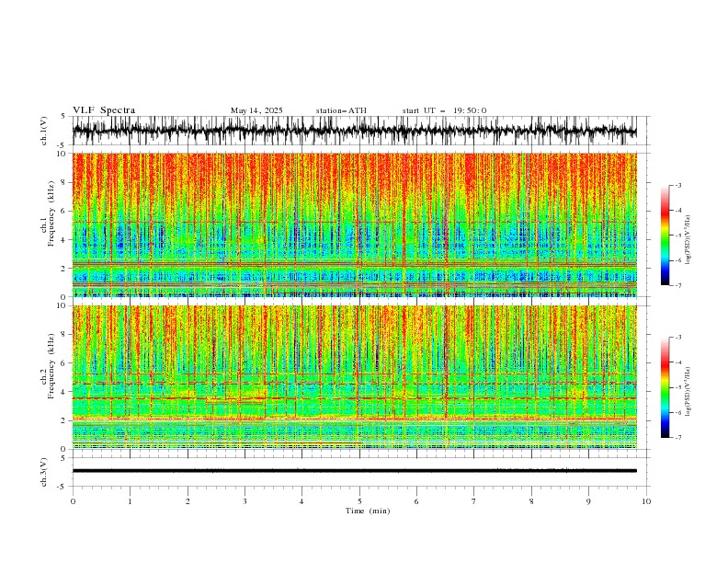This screenshot has width=728, height=563.
Task: Click the "2" tick on the time axis
Action: [188, 501]
